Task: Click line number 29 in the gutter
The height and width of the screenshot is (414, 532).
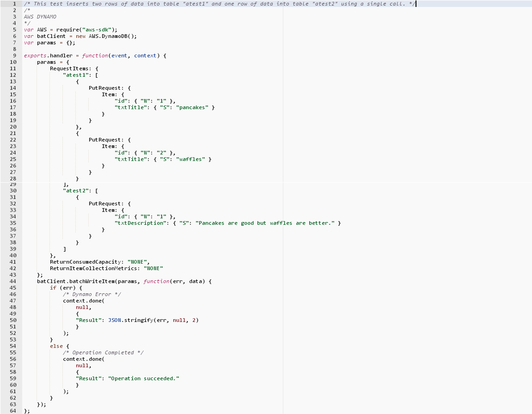Action: point(13,184)
